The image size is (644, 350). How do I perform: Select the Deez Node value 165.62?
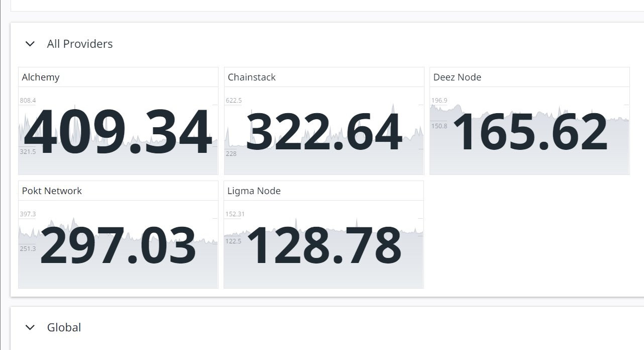530,132
